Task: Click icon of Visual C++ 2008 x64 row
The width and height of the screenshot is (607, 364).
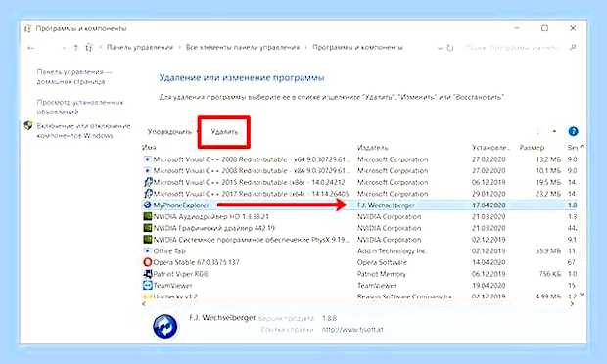Action: (147, 159)
